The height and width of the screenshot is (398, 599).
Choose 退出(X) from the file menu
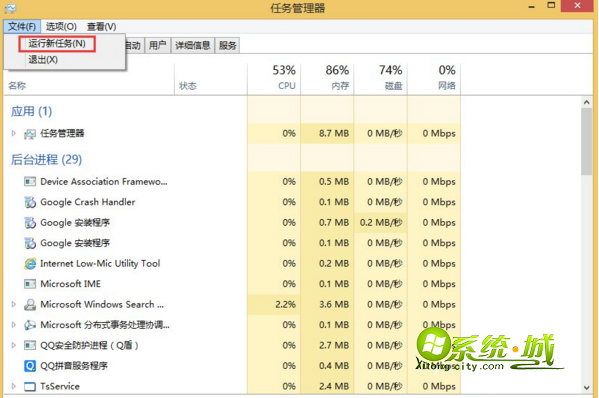click(43, 60)
